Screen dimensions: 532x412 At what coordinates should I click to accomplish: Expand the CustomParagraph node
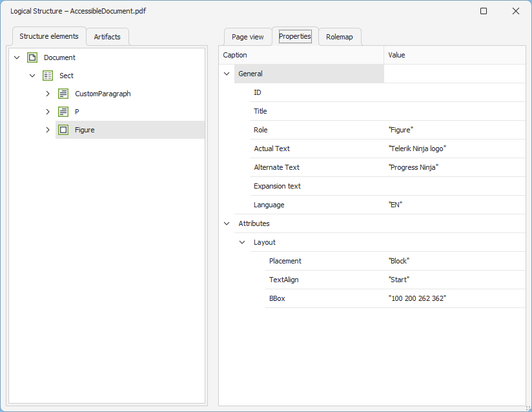tap(48, 94)
